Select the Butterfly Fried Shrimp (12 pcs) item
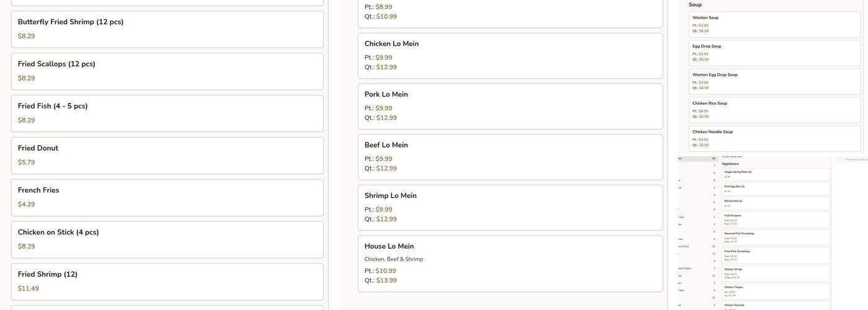This screenshot has height=310, width=868. 167,29
